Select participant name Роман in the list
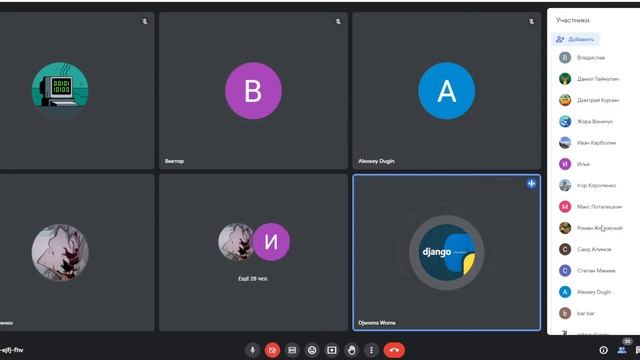This screenshot has width=640, height=360. coord(600,228)
